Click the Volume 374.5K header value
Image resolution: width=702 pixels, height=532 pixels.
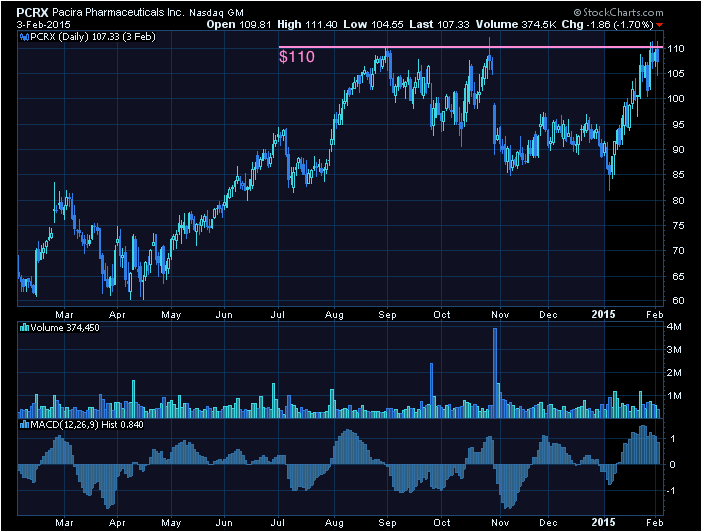[x=516, y=25]
